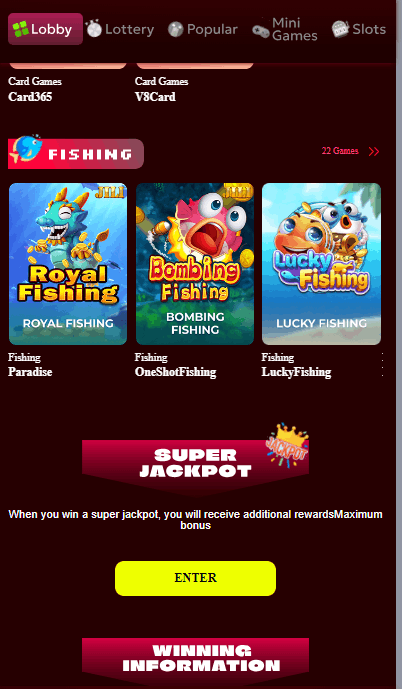
Task: Switch to the Lottery tab
Action: click(x=120, y=29)
